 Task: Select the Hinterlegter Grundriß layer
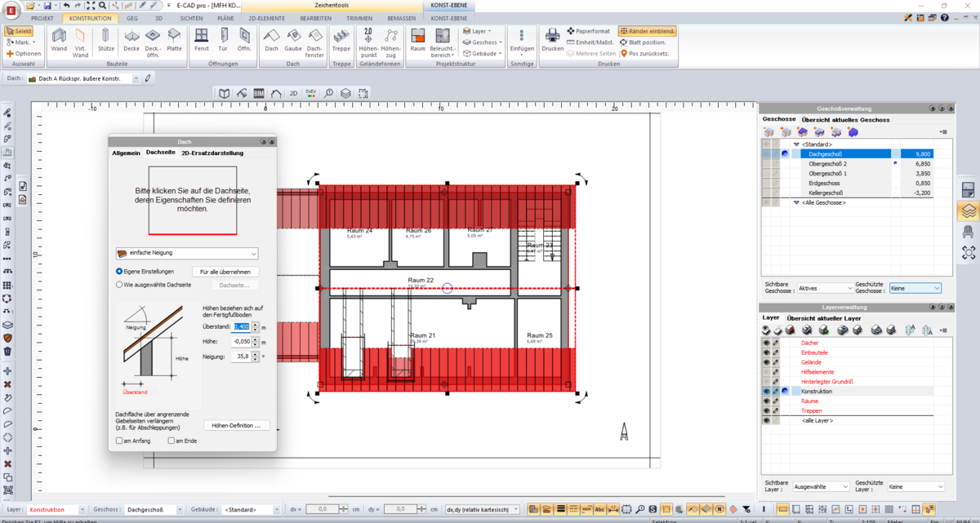pos(827,382)
